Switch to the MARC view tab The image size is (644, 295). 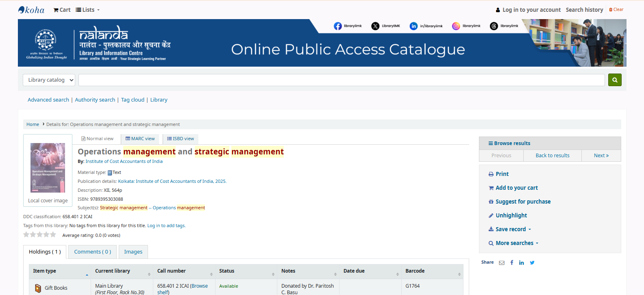pyautogui.click(x=140, y=139)
